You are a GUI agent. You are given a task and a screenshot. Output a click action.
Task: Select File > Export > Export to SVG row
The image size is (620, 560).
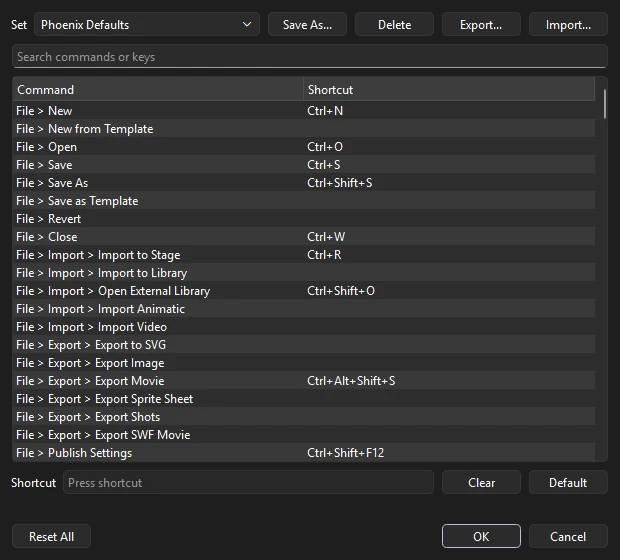pyautogui.click(x=304, y=344)
